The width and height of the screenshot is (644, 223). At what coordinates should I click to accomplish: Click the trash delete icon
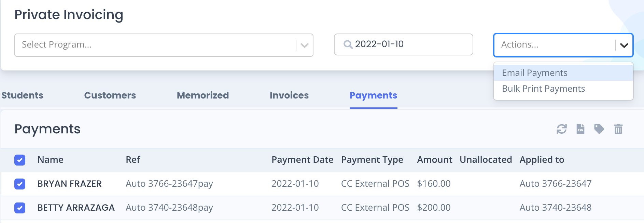[x=618, y=129]
